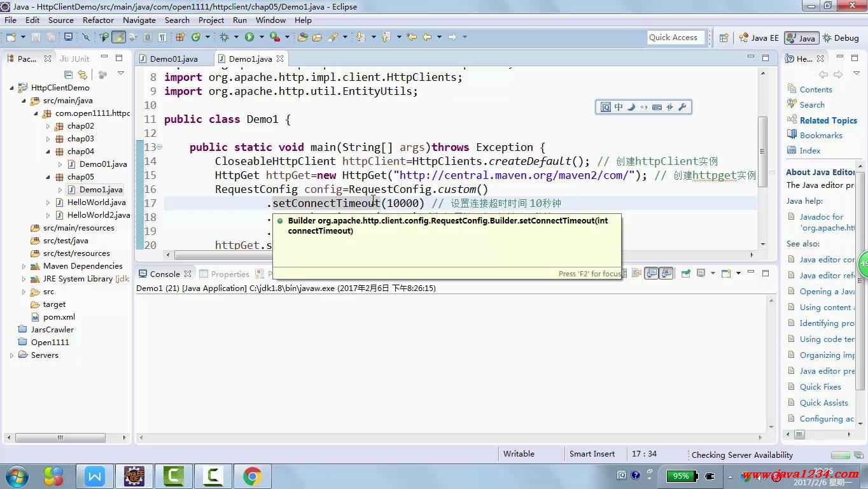Image resolution: width=868 pixels, height=489 pixels.
Task: Open the dropdown next to the Run button
Action: pyautogui.click(x=262, y=37)
